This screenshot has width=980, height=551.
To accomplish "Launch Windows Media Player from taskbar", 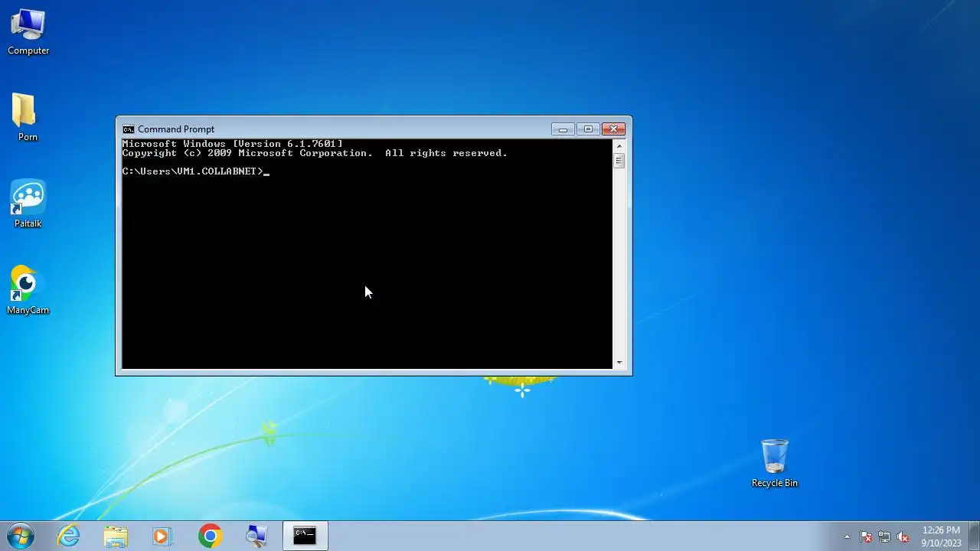I will click(162, 536).
